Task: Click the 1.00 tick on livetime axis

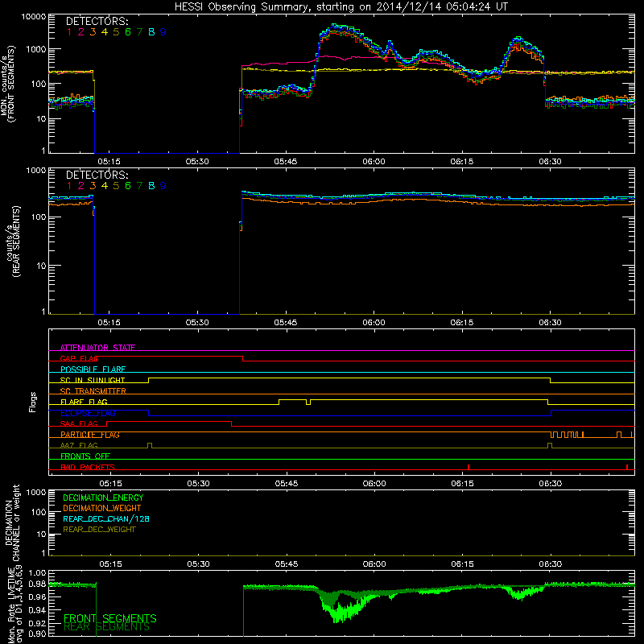Action: pyautogui.click(x=37, y=572)
